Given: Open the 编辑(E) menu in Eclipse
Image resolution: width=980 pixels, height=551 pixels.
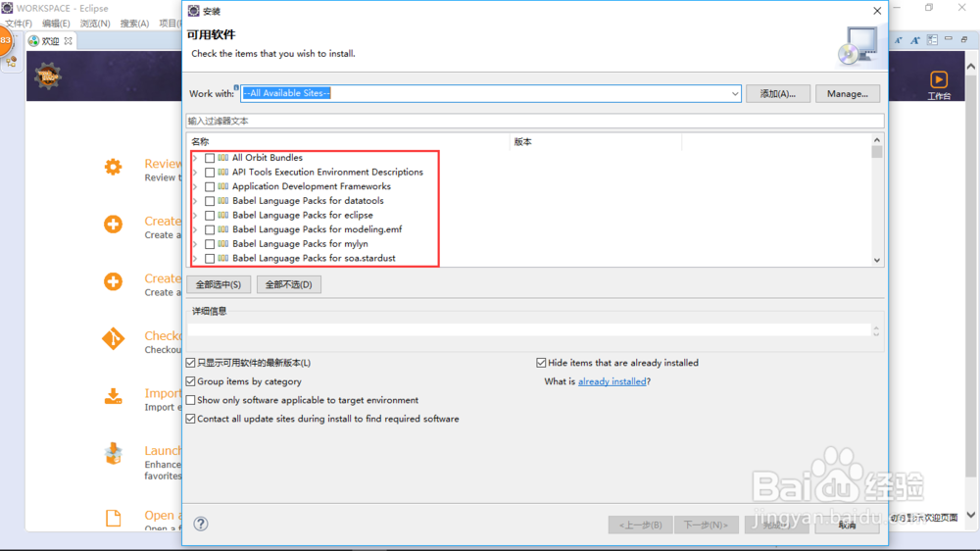Looking at the screenshot, I should (56, 24).
